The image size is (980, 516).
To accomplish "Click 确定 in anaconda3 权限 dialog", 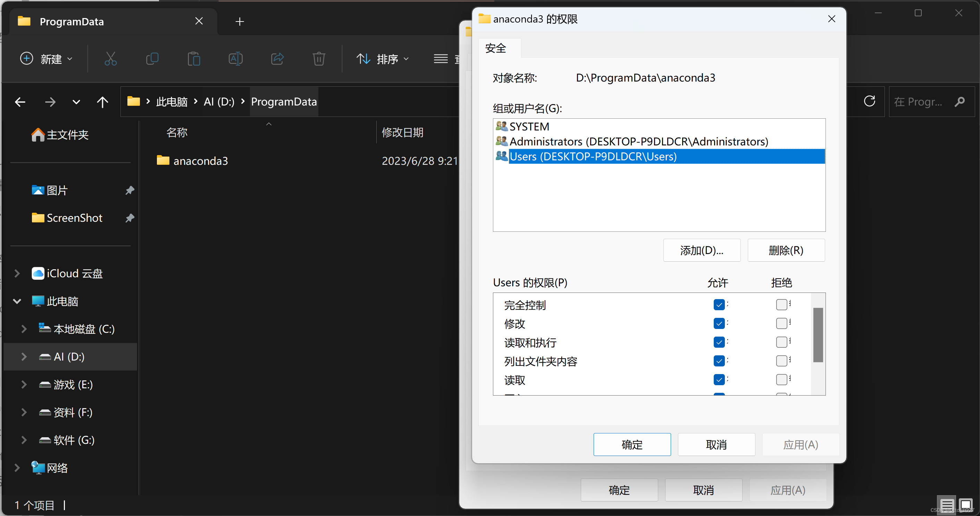I will pos(632,445).
